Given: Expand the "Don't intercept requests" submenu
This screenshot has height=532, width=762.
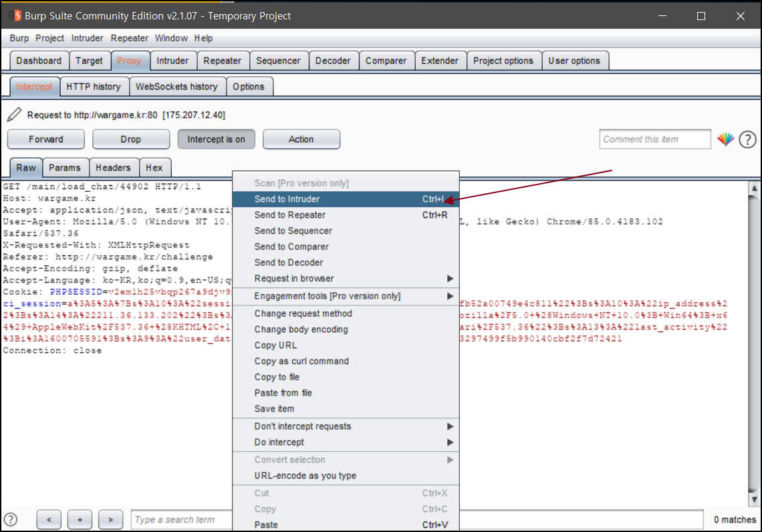Looking at the screenshot, I should pyautogui.click(x=346, y=426).
